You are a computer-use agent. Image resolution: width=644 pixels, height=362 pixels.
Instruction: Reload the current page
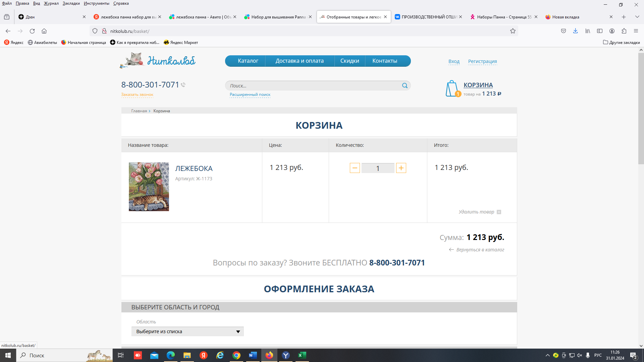click(x=32, y=31)
